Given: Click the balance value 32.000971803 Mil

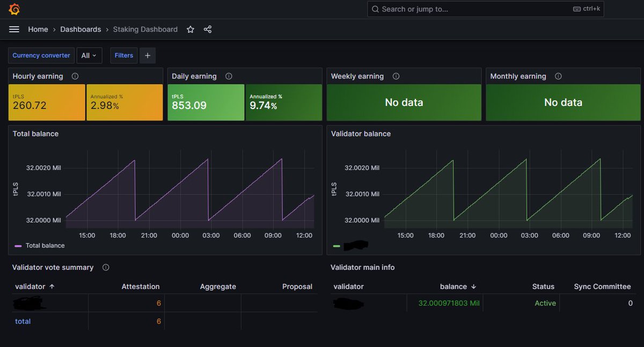Looking at the screenshot, I should pyautogui.click(x=449, y=303).
